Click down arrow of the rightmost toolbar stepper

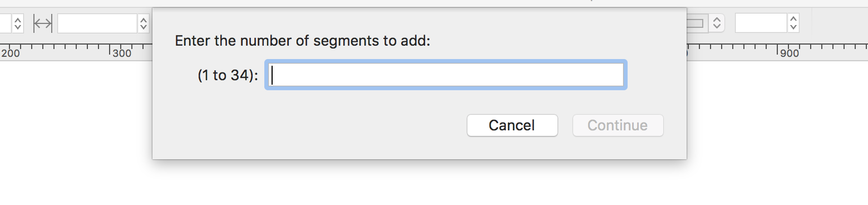click(x=793, y=27)
